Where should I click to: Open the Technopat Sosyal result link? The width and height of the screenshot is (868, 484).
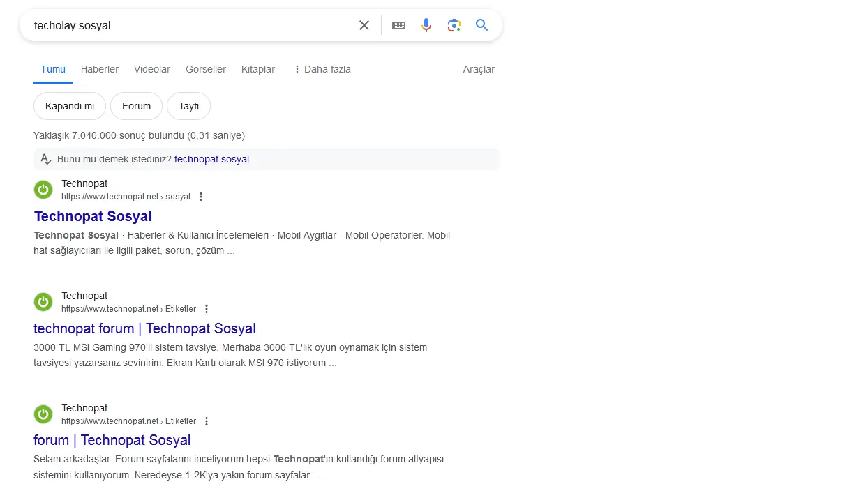[93, 216]
